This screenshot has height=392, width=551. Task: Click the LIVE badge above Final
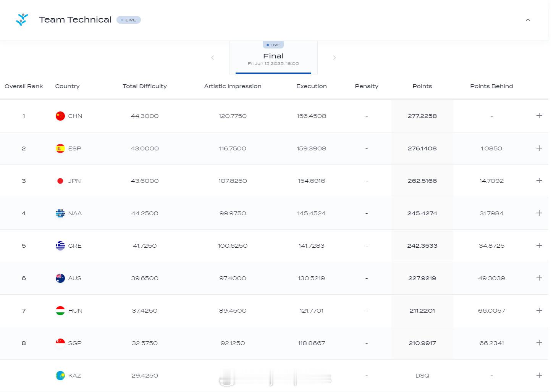[273, 45]
